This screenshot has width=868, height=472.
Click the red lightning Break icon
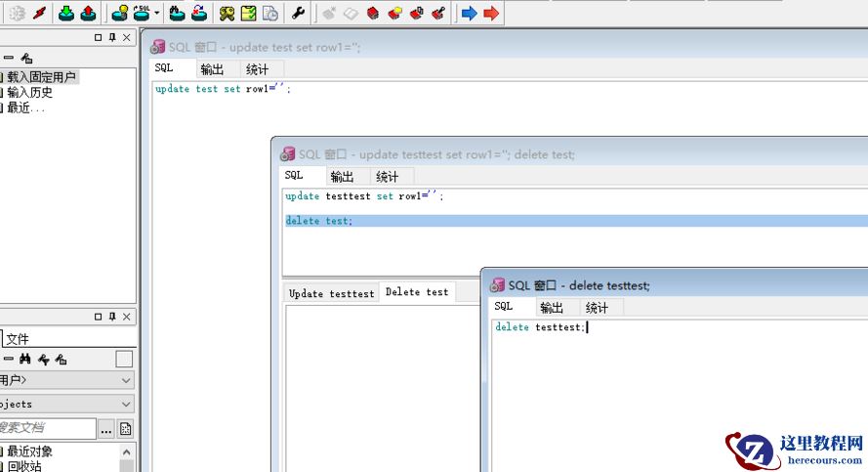[x=39, y=13]
